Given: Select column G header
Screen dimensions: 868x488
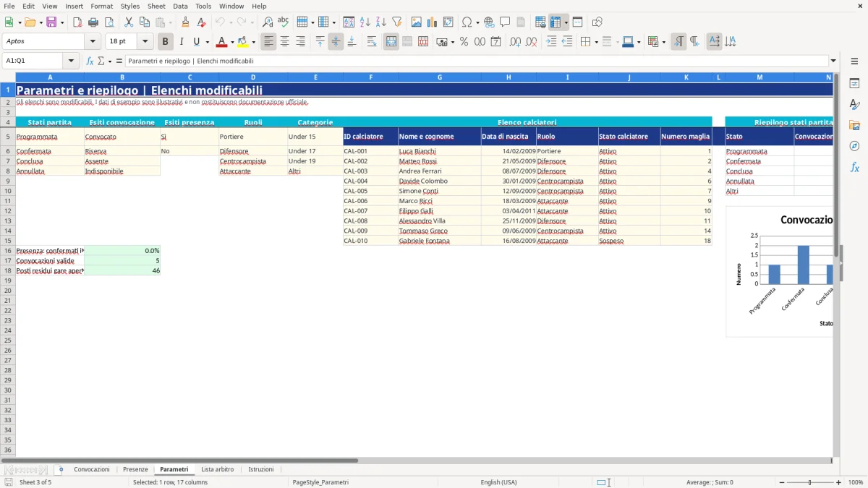Looking at the screenshot, I should (440, 77).
